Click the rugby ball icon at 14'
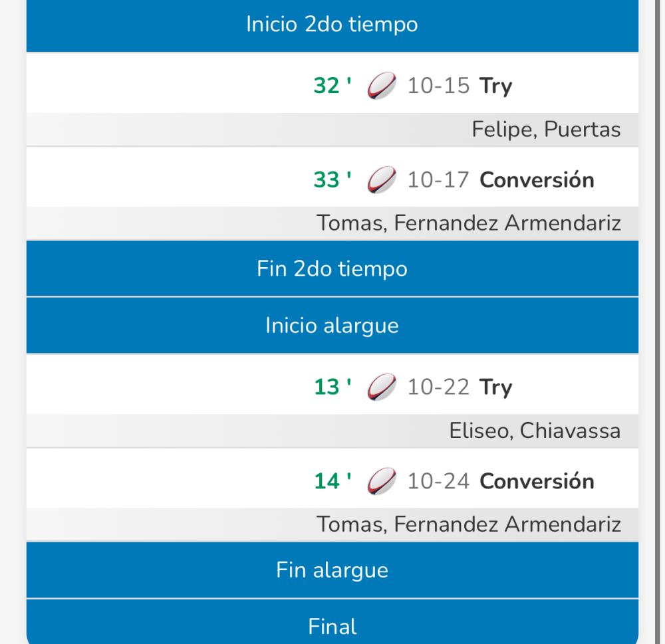The image size is (665, 644). click(380, 481)
